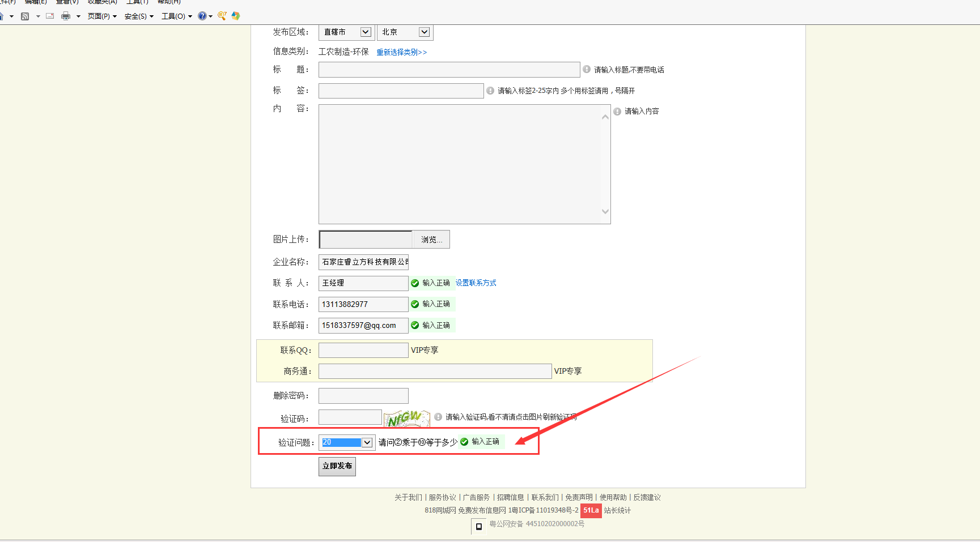Screen dimensions: 980x542
Task: Click the IE7 magnifier toolbar icon
Action: 222,16
